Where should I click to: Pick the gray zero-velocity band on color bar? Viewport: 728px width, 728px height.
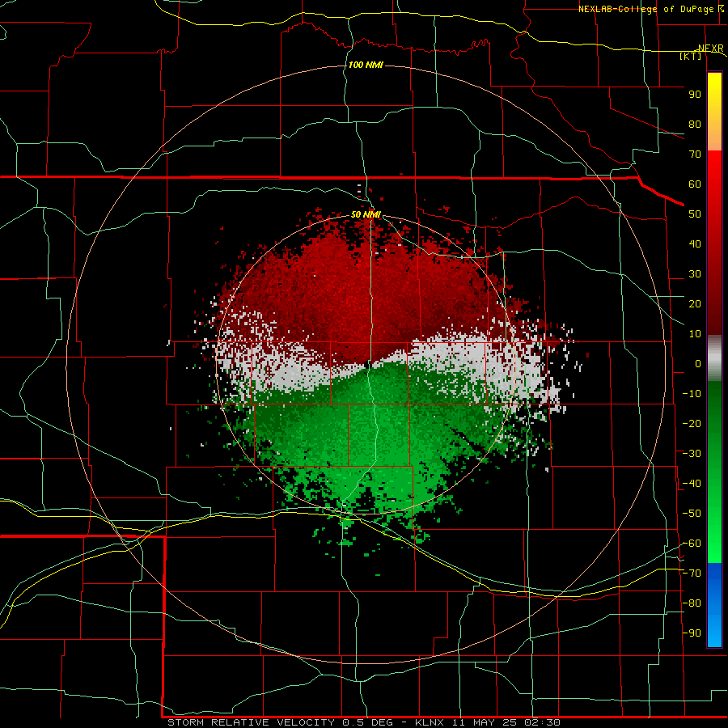(714, 358)
